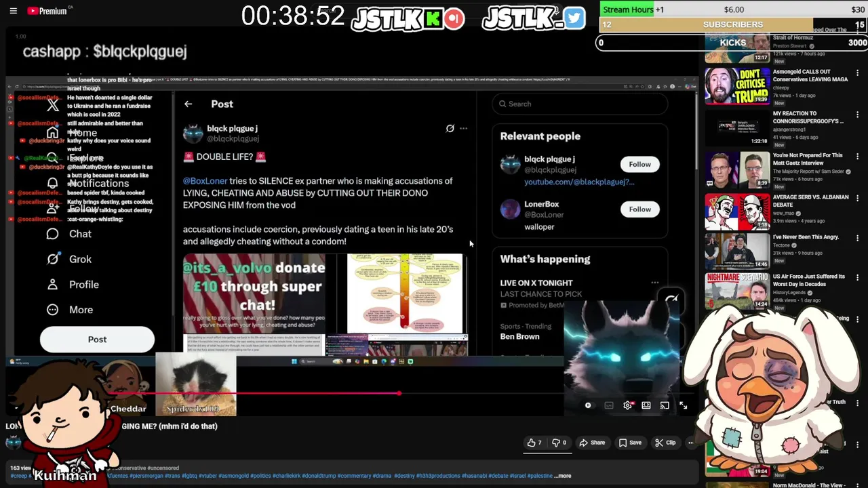This screenshot has width=868, height=488.
Task: Click the X Search field
Action: (x=580, y=104)
